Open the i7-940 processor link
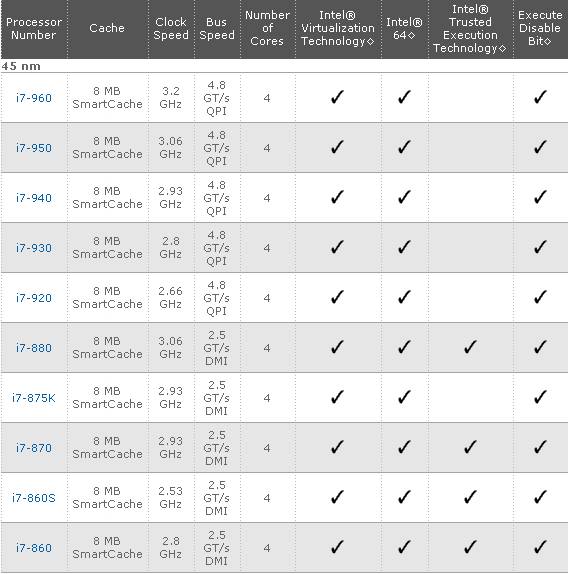The image size is (568, 574). (x=34, y=198)
